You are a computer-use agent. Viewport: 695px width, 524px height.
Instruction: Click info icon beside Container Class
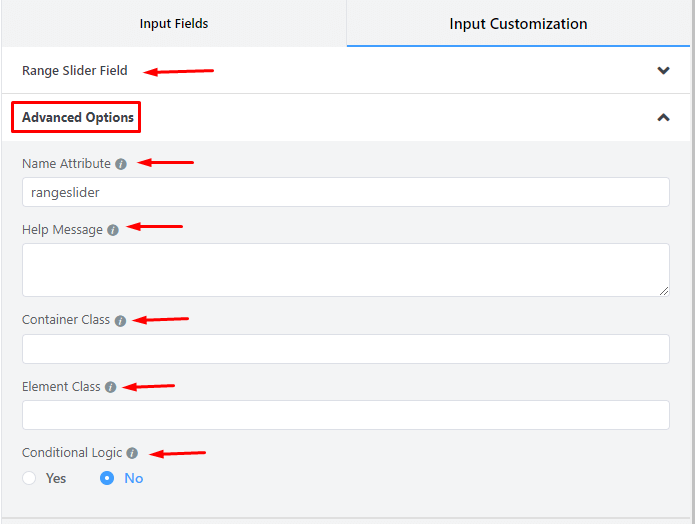(x=120, y=321)
